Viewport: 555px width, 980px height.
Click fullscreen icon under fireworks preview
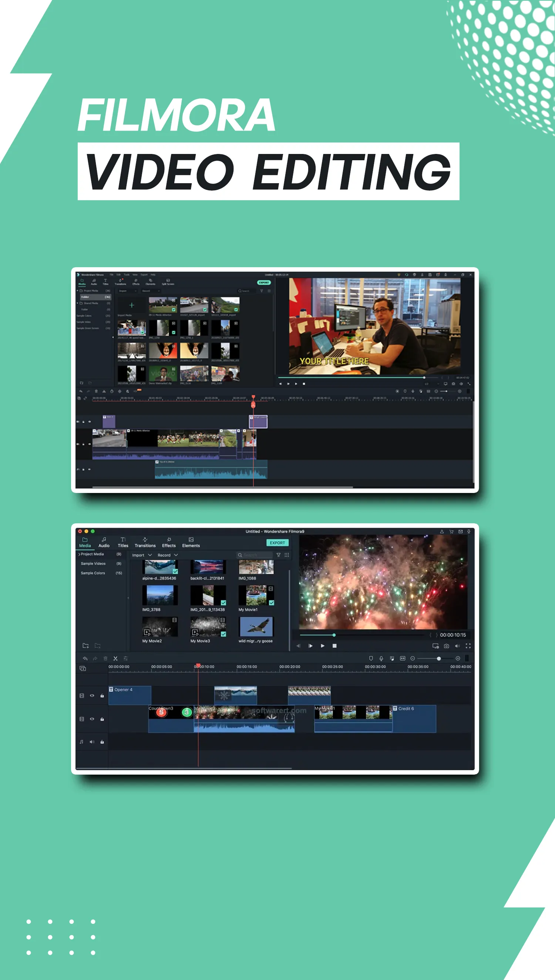[x=468, y=646]
